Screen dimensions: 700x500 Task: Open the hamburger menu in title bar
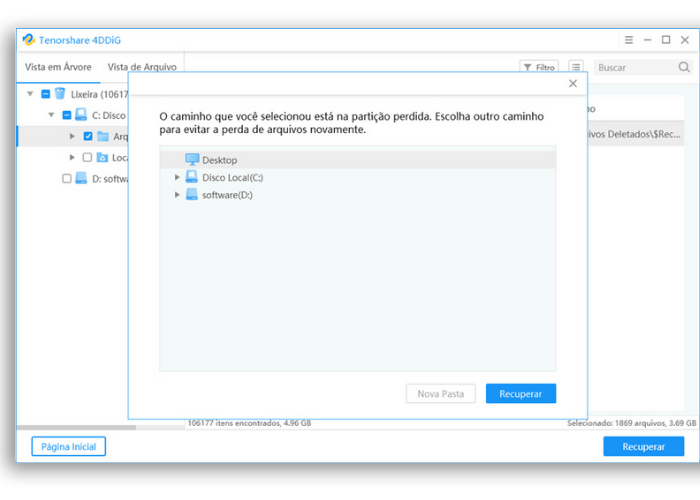(629, 40)
